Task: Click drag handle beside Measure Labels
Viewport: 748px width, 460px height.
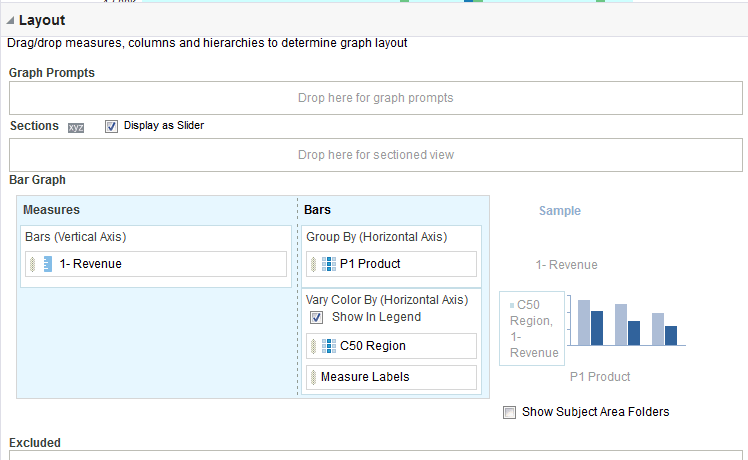Action: coord(314,377)
